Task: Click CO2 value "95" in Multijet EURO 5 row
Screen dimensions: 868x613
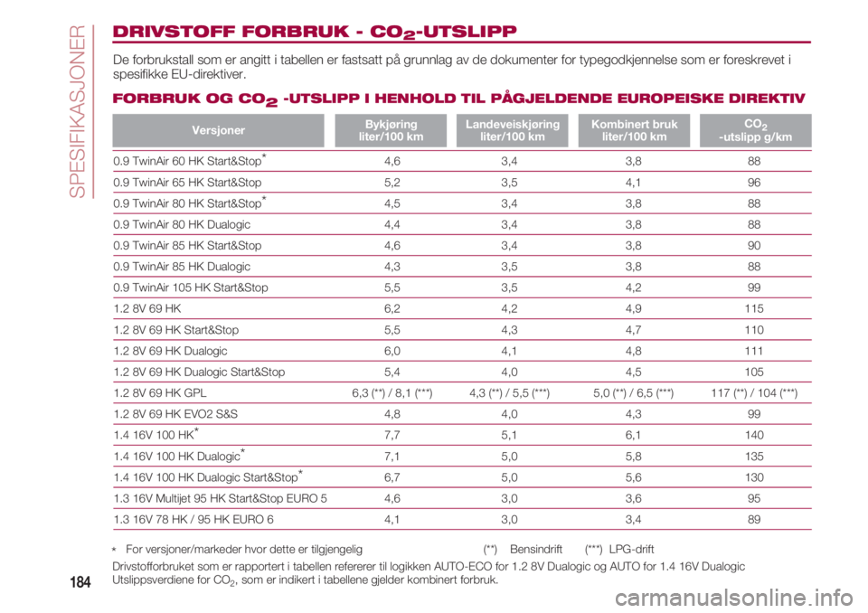Action: point(754,498)
